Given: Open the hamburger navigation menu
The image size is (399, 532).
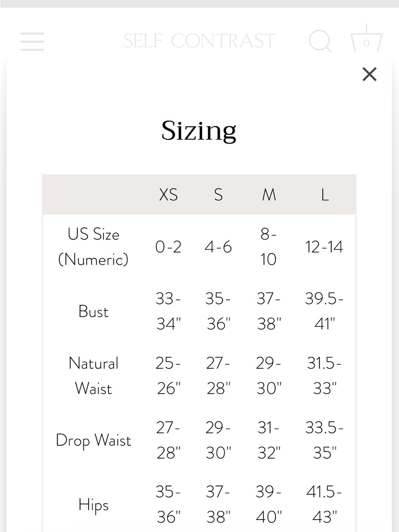Looking at the screenshot, I should tap(32, 42).
